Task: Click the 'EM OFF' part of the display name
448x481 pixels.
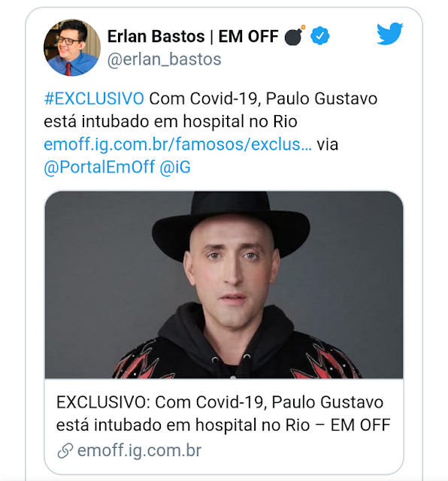Action: pos(248,36)
